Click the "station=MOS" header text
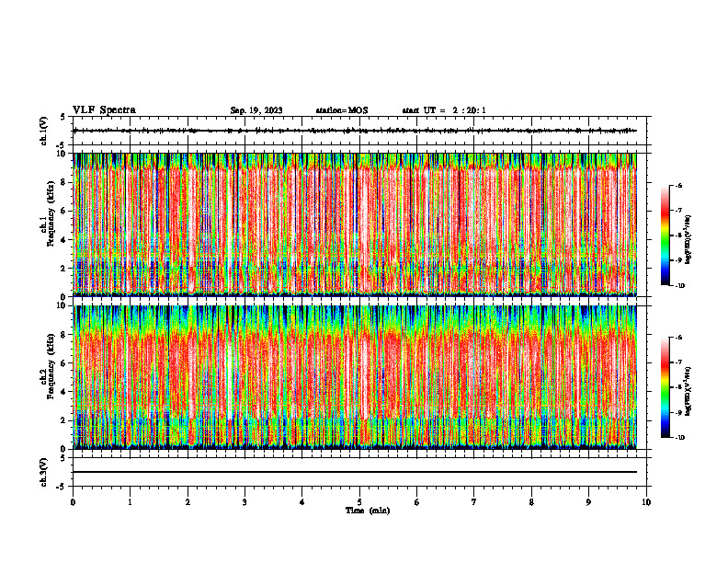The image size is (728, 563). point(342,110)
